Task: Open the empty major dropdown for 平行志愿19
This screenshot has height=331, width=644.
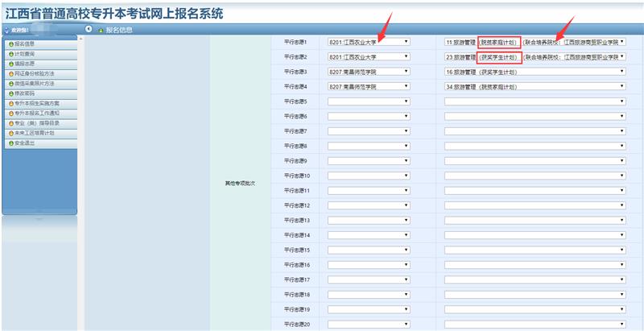Action: 535,309
